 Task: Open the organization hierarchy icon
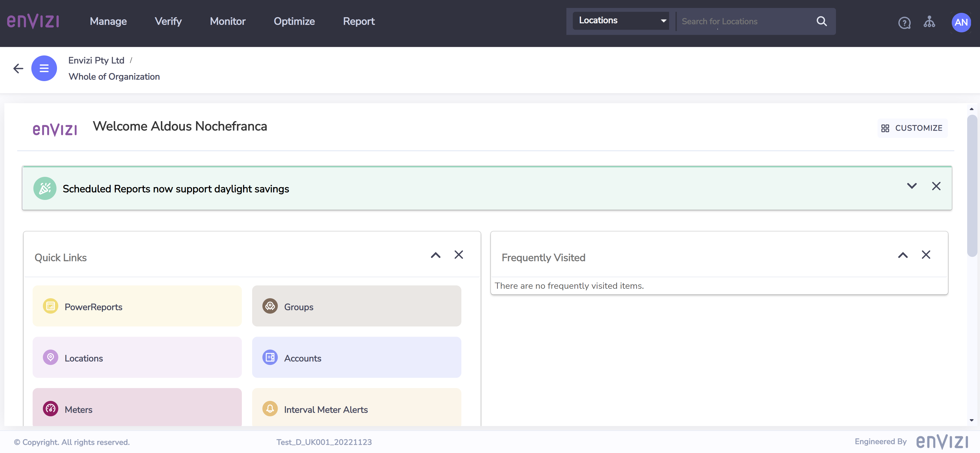click(929, 22)
